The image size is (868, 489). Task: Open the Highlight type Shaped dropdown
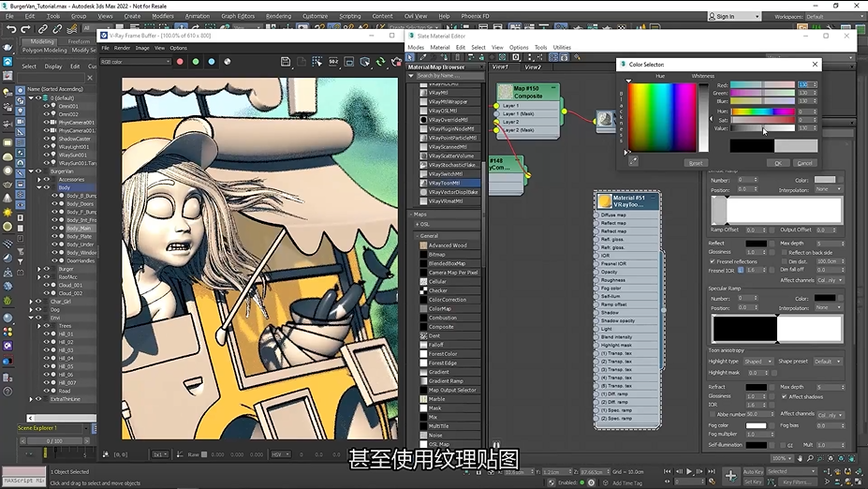[x=758, y=362]
